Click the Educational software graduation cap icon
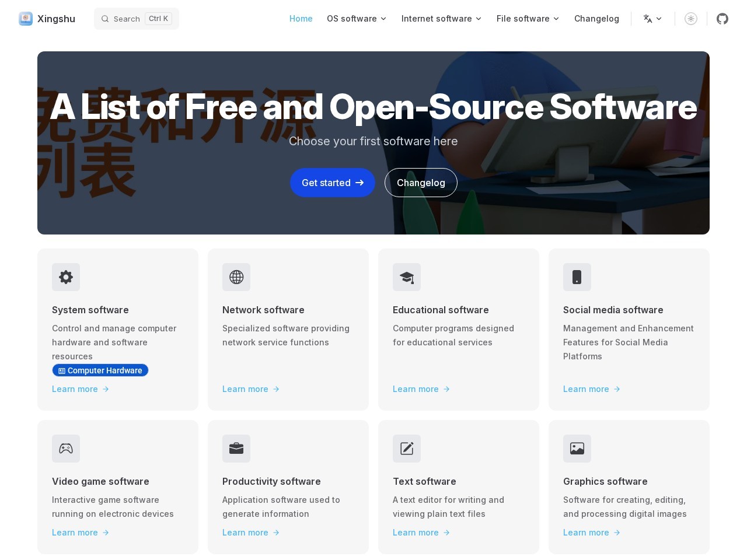Viewport: 747px width, 560px height. 407,277
